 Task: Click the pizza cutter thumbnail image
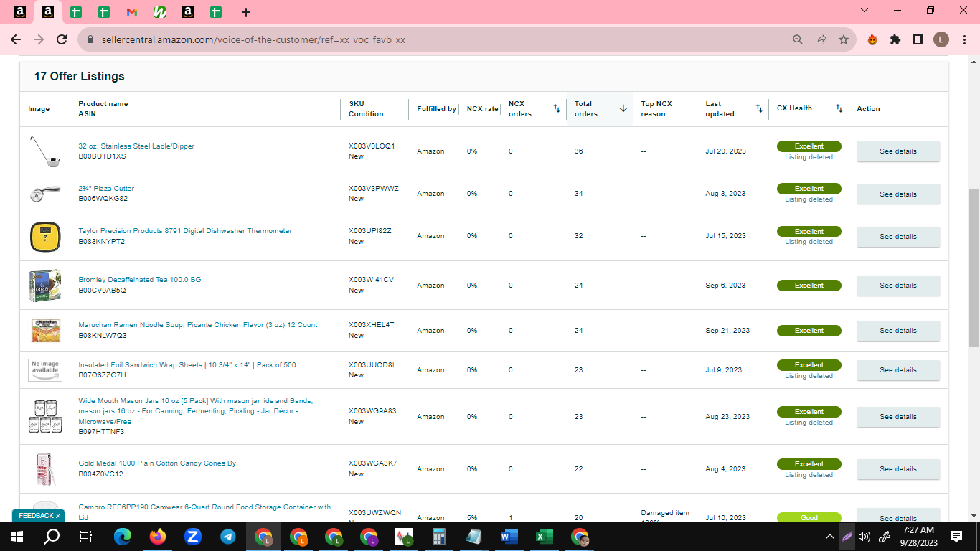click(44, 194)
